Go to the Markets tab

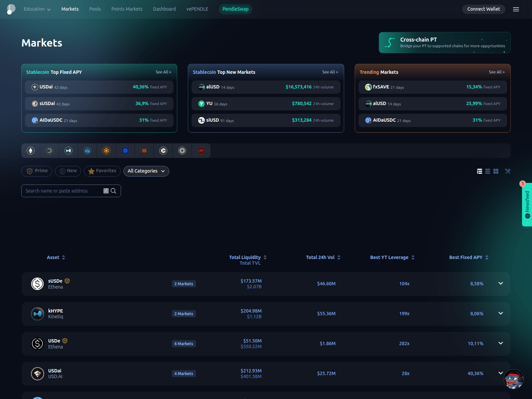[70, 9]
